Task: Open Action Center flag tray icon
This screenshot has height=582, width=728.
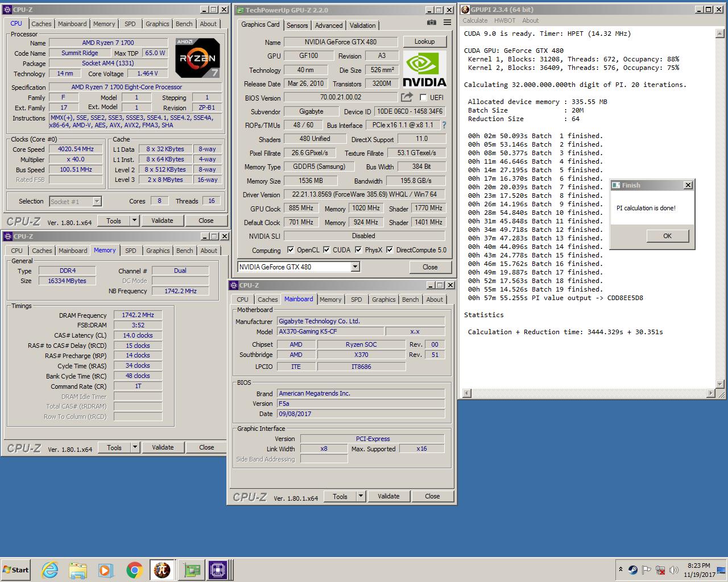Action: tap(647, 569)
